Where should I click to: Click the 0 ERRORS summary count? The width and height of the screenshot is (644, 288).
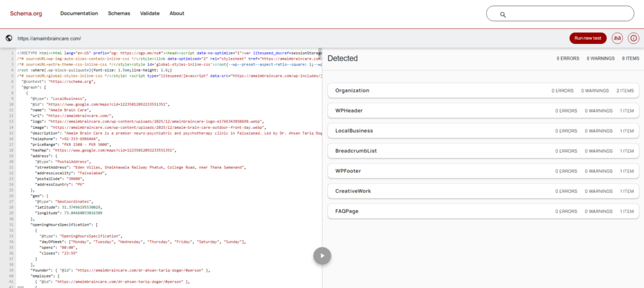[568, 58]
